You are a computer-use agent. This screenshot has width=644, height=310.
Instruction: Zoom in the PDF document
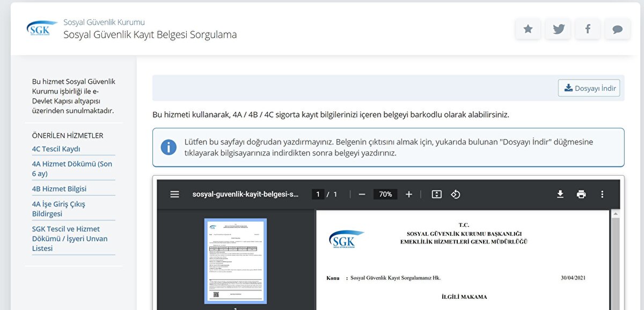(x=409, y=194)
